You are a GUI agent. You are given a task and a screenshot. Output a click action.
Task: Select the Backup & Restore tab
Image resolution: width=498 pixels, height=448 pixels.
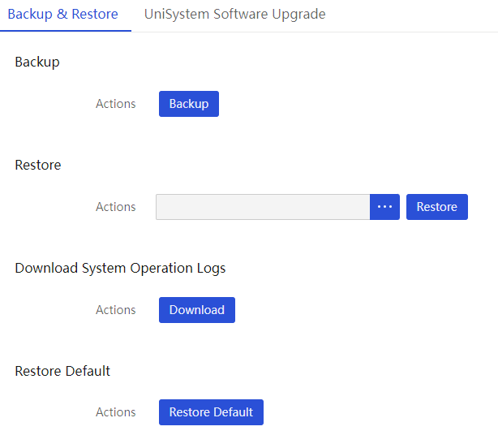[x=63, y=15]
